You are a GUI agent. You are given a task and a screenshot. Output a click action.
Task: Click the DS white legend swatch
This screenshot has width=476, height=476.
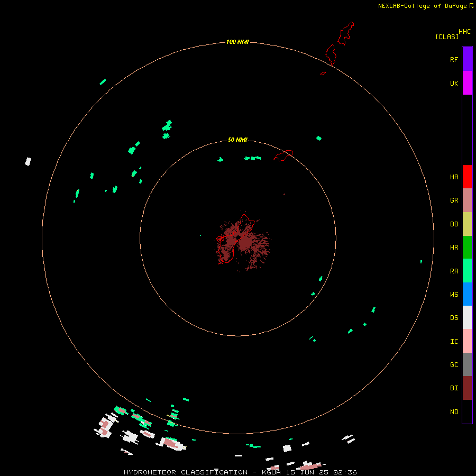tap(467, 317)
